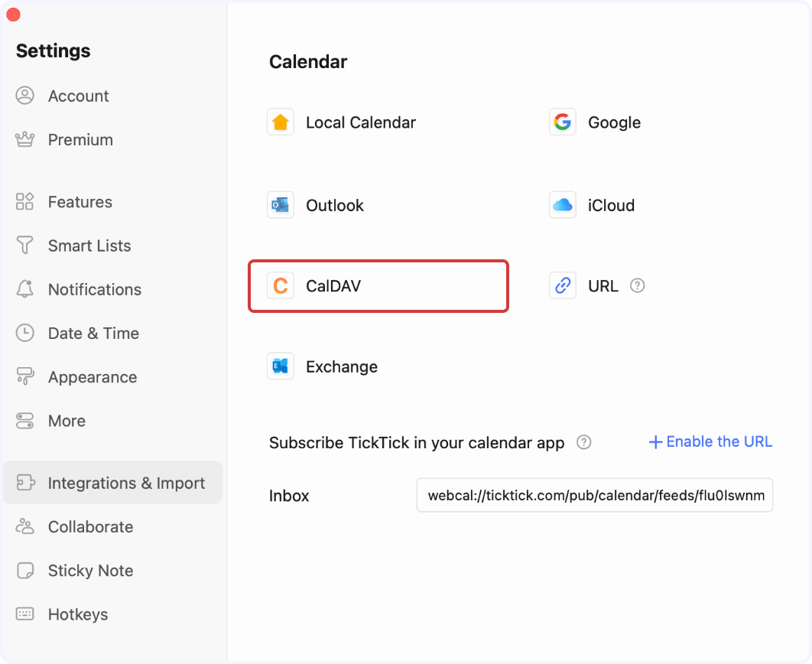
Task: Click the help icon beside URL
Action: pos(638,285)
